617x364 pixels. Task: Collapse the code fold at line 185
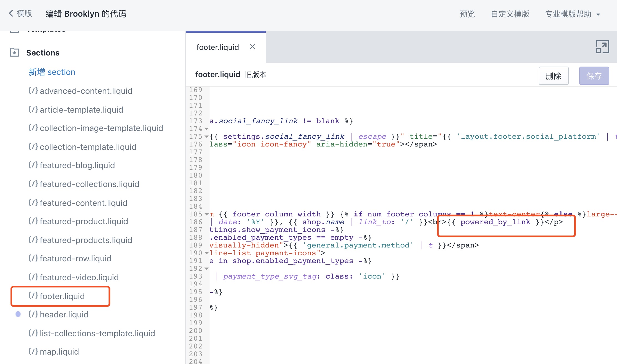[207, 214]
